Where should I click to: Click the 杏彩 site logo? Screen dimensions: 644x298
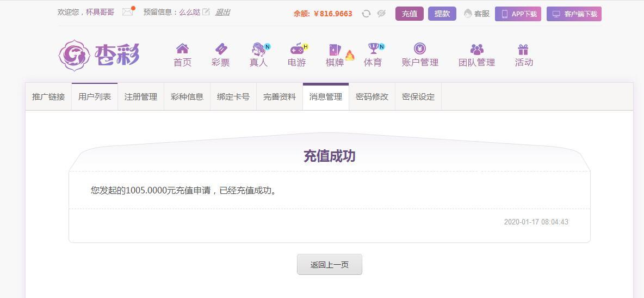[99, 55]
